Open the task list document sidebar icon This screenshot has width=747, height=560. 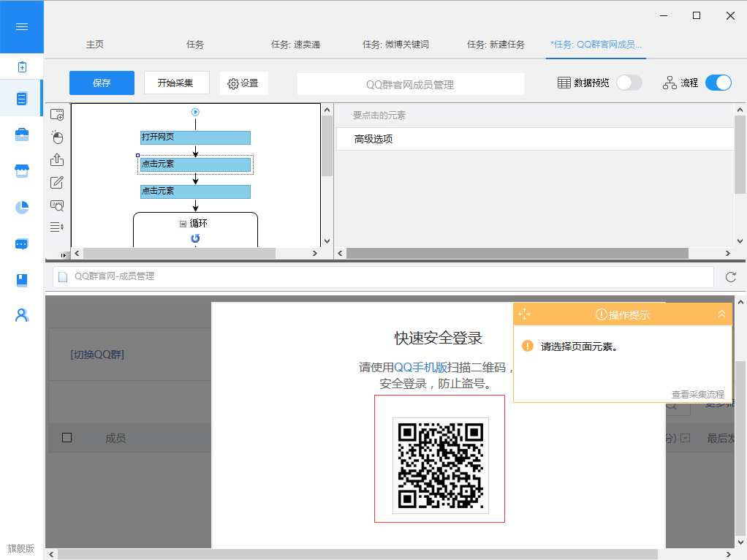click(22, 99)
